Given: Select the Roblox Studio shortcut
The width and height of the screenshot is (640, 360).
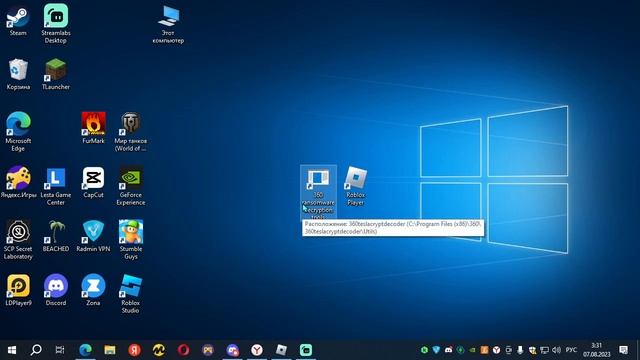Looking at the screenshot, I should click(131, 293).
